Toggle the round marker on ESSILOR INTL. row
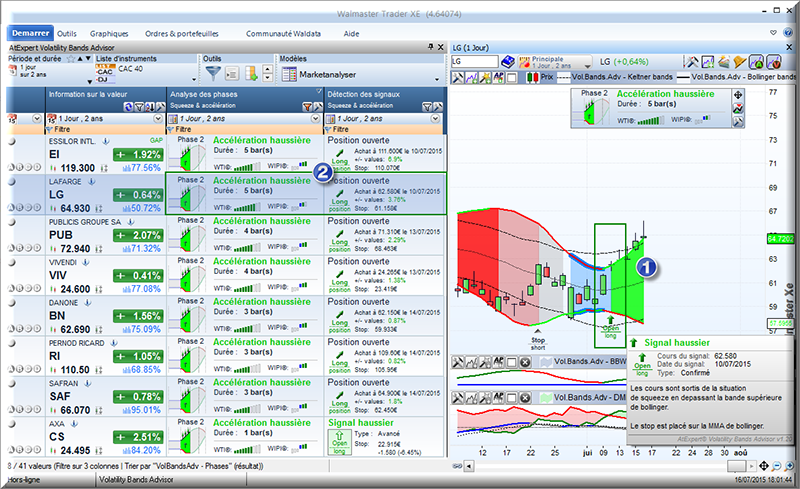The image size is (800, 489). 11,142
